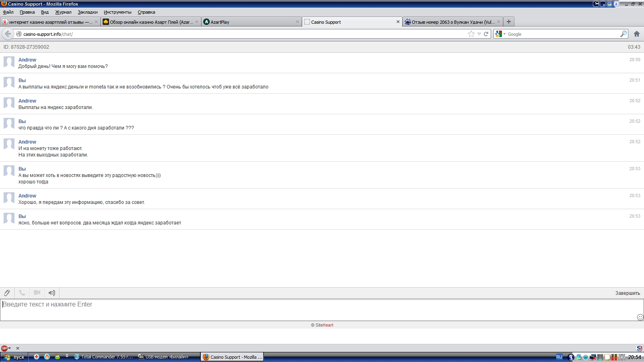Open the Файл menu
The width and height of the screenshot is (644, 362).
tap(8, 12)
